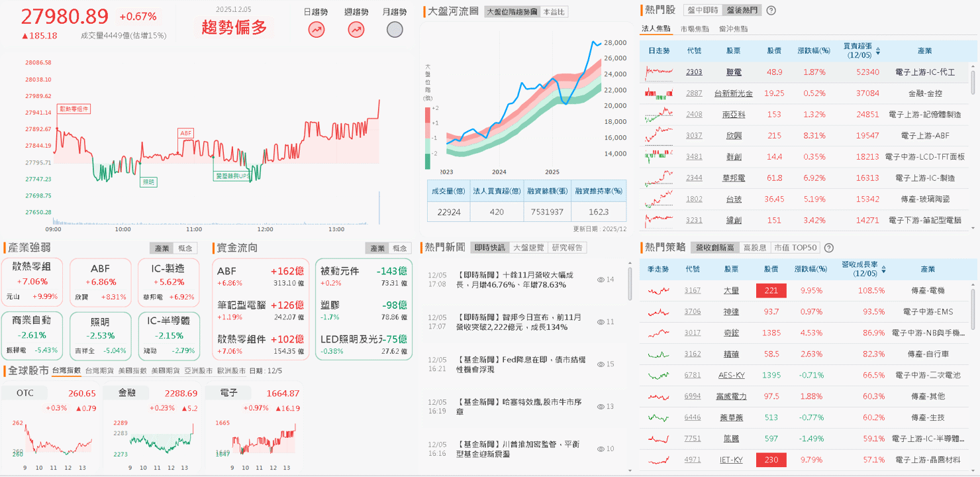Open the 台新新光金 stock link
The image size is (980, 477).
tap(733, 93)
